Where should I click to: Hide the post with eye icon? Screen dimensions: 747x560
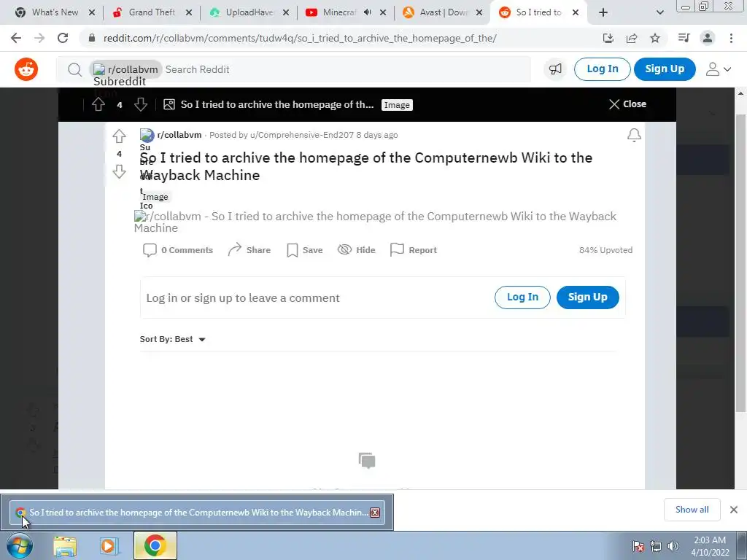pyautogui.click(x=356, y=250)
